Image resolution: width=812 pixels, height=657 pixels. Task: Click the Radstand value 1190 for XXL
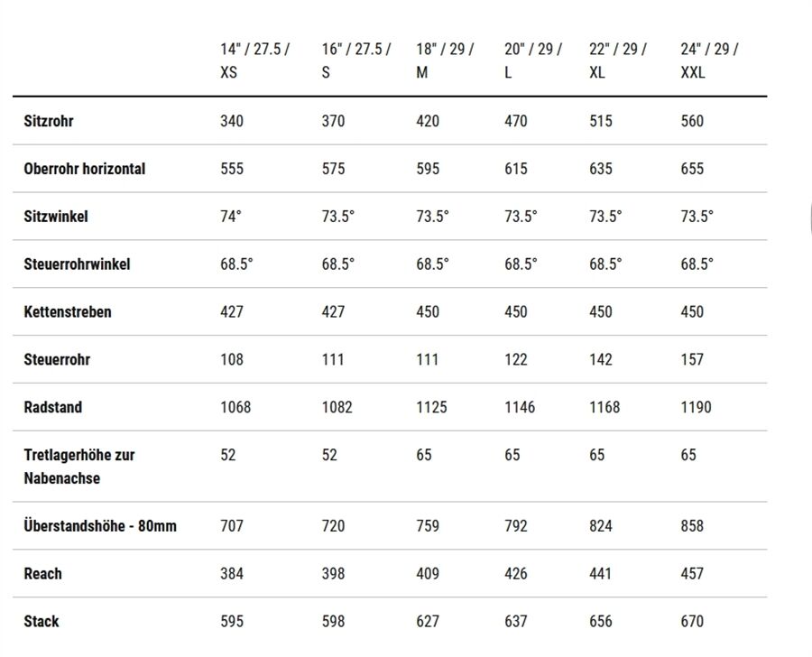pyautogui.click(x=696, y=407)
